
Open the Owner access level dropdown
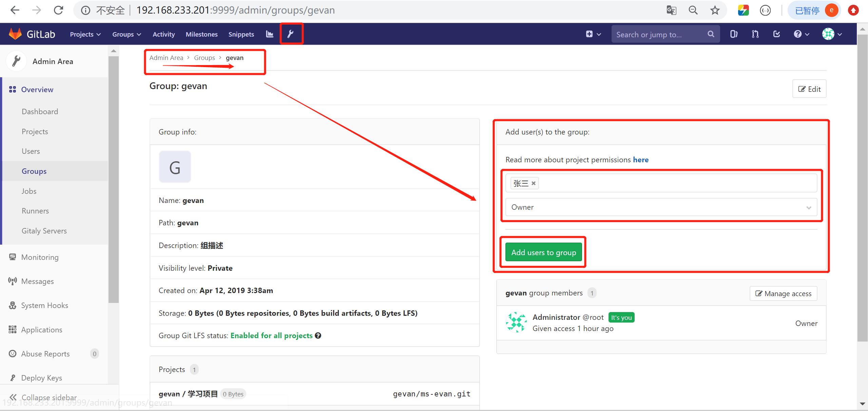pos(661,207)
